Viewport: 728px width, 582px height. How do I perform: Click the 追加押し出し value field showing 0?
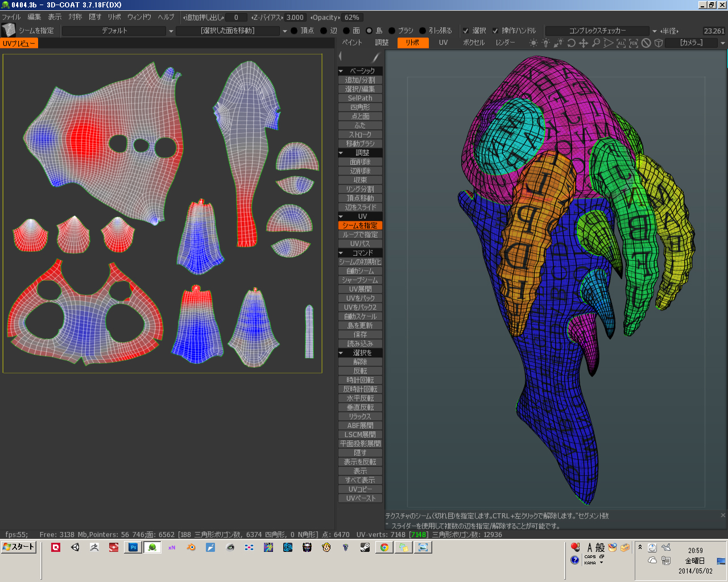(x=236, y=18)
